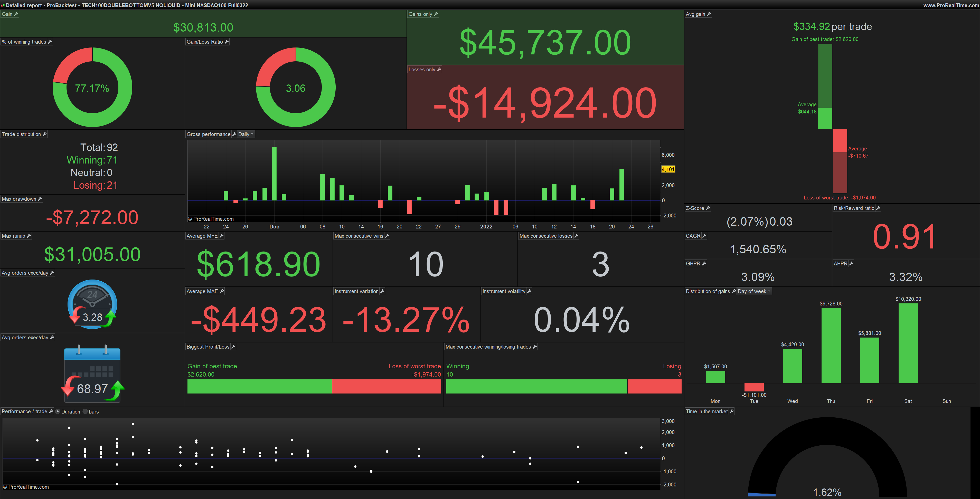Click the green Gain of best trade bar
Screen dimensions: 980x499
[259, 386]
